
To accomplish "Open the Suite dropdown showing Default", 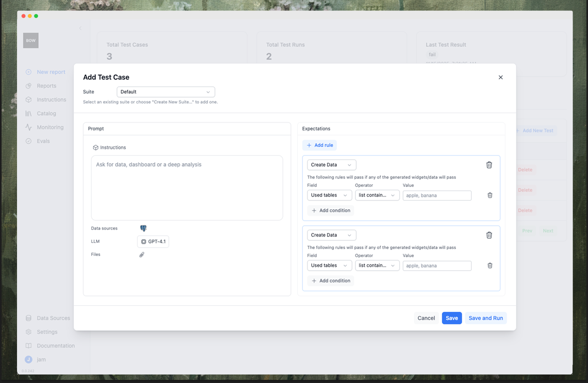I will [166, 92].
